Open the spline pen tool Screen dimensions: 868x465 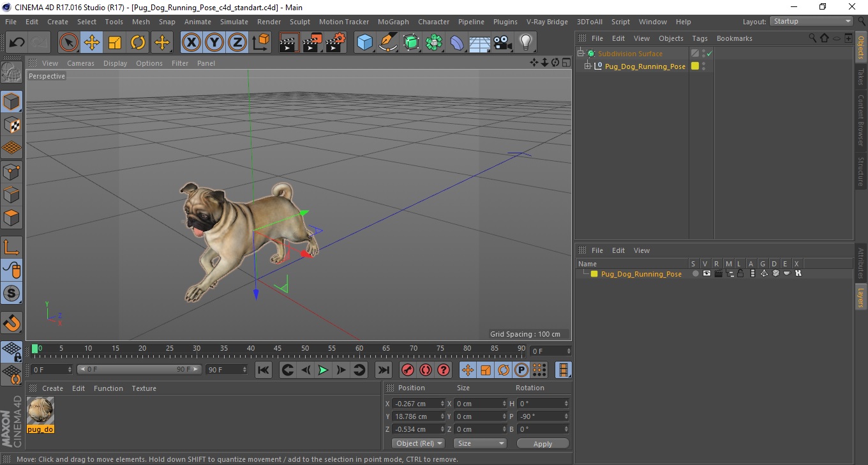[x=388, y=43]
